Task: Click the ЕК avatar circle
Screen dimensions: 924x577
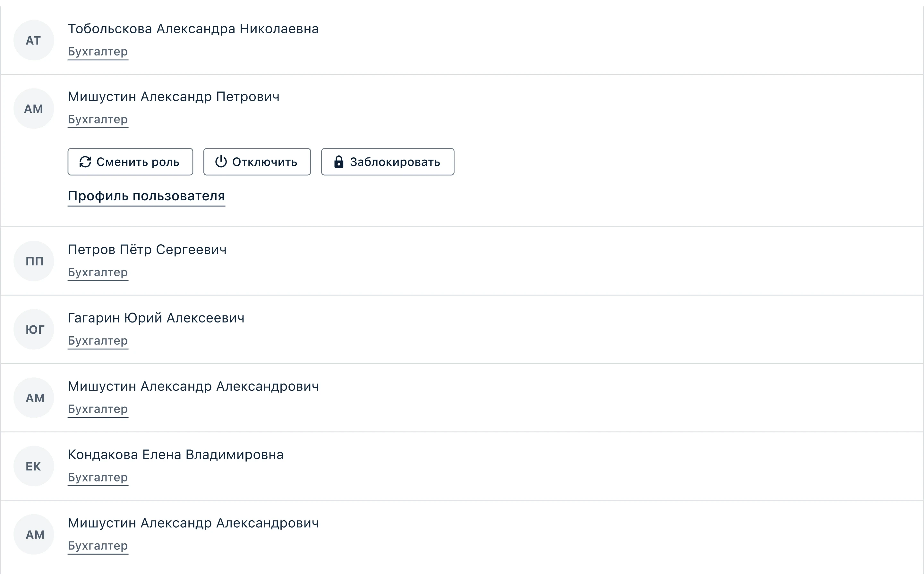Action: click(34, 466)
